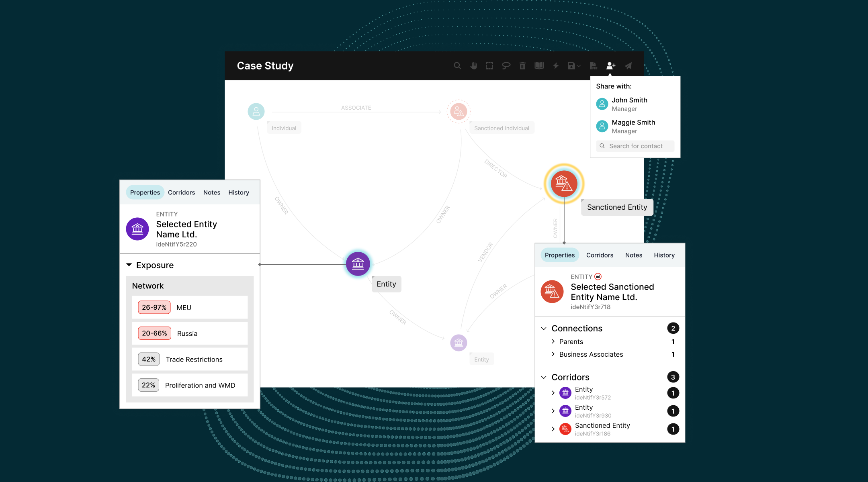Trigger the lightning quick-actions icon
868x482 pixels.
click(x=555, y=65)
